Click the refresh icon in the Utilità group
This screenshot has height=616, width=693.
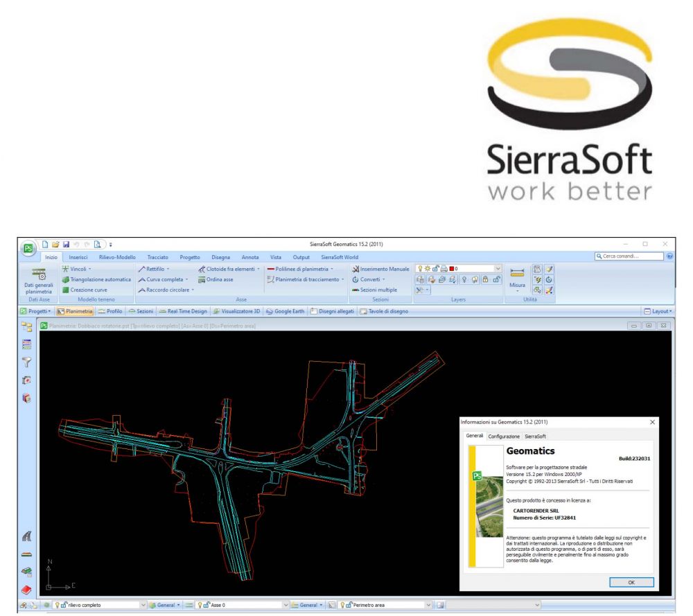tap(549, 279)
